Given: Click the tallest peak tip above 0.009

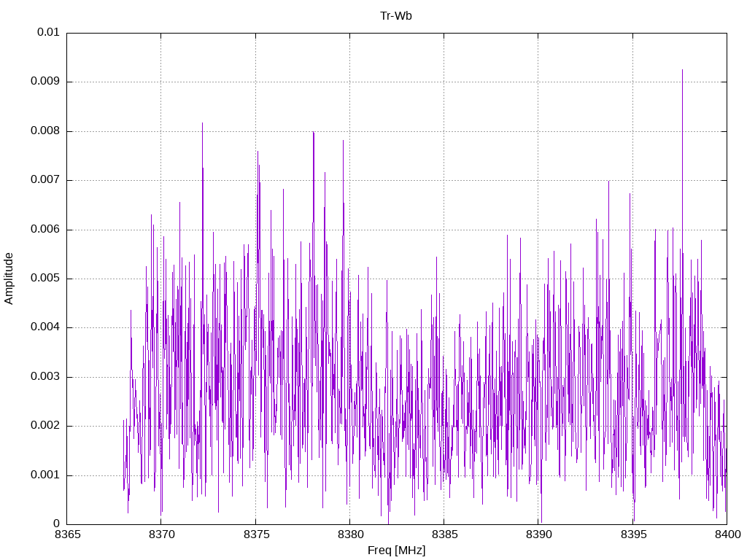Looking at the screenshot, I should (x=682, y=70).
